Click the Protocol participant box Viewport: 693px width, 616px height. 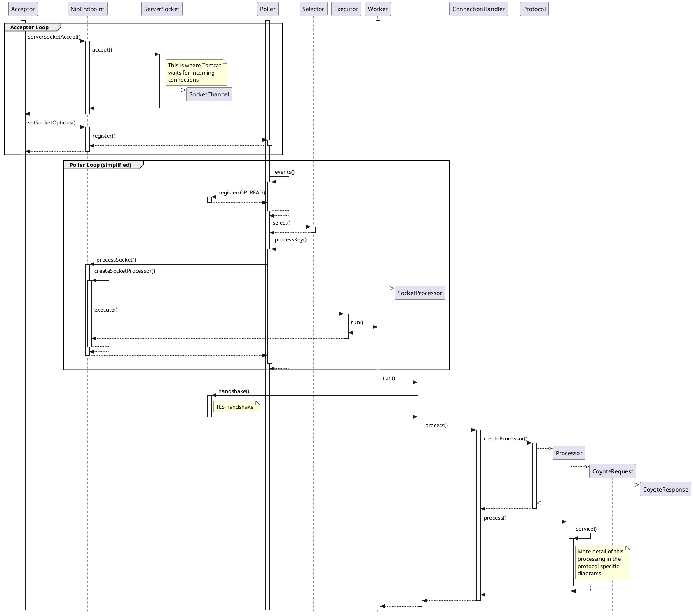(x=534, y=9)
